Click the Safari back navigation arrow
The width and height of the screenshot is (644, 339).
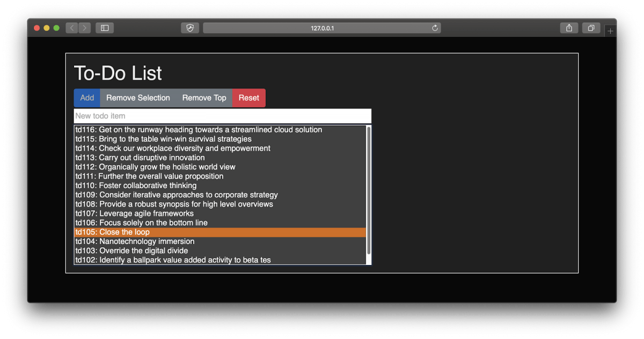pos(72,28)
